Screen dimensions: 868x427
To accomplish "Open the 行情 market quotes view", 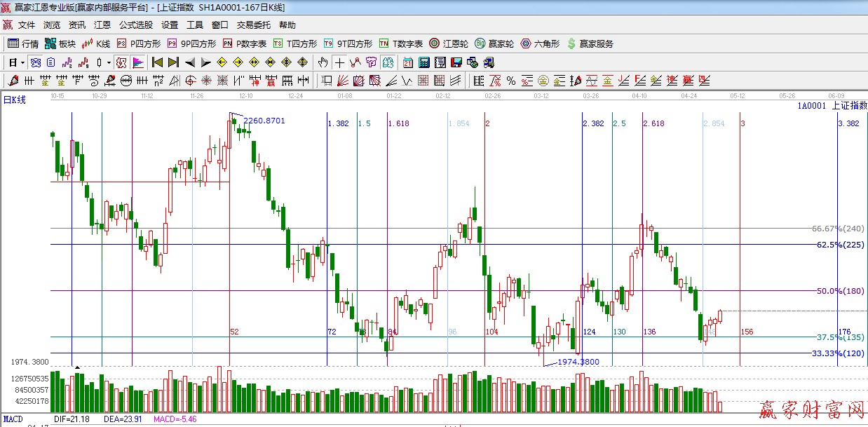I will click(22, 43).
